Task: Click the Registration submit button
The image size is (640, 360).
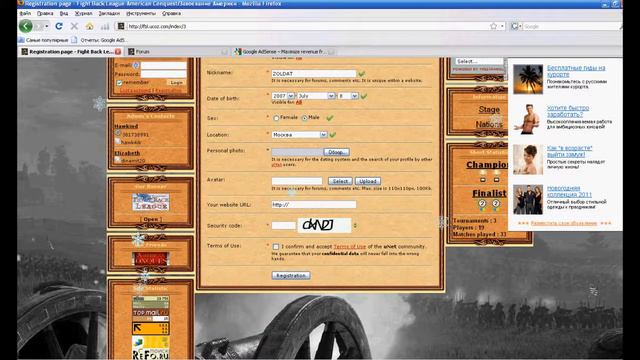Action: click(x=291, y=276)
